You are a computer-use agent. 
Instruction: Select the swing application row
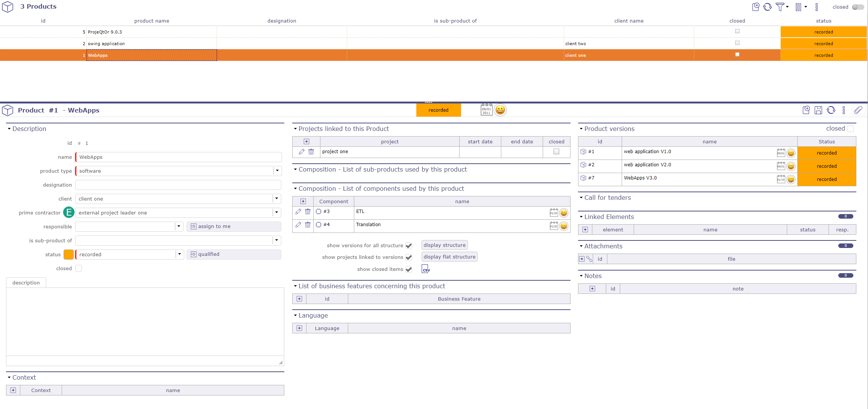tap(150, 43)
